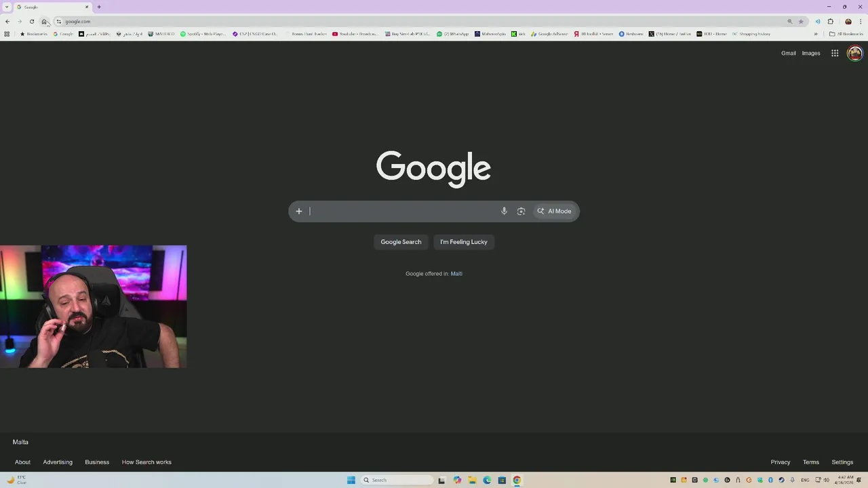Screen dimensions: 868x488
Task: Open the Business footer link
Action: (97, 462)
